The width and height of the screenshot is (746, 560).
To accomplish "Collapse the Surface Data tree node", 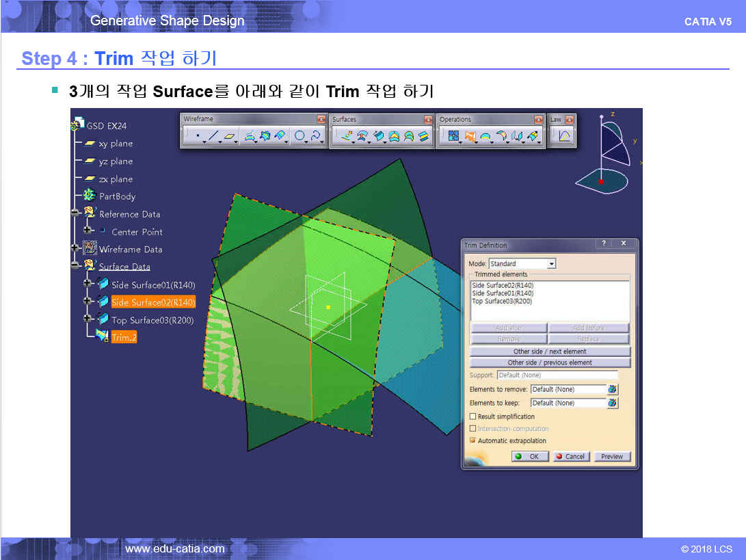I will 75,267.
